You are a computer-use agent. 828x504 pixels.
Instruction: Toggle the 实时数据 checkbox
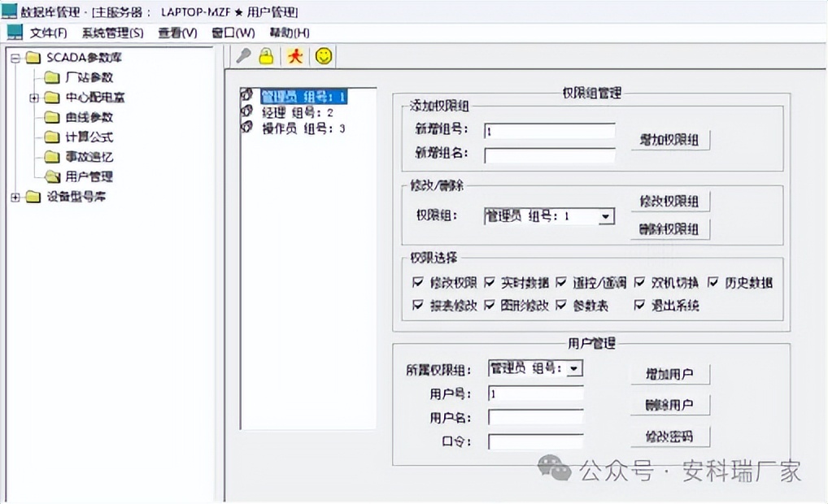(489, 282)
